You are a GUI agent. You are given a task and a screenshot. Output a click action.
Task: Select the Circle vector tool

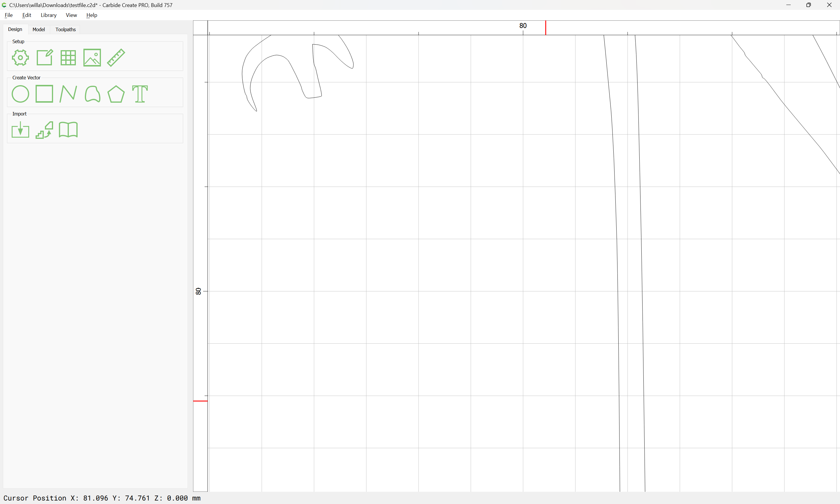[x=20, y=94]
